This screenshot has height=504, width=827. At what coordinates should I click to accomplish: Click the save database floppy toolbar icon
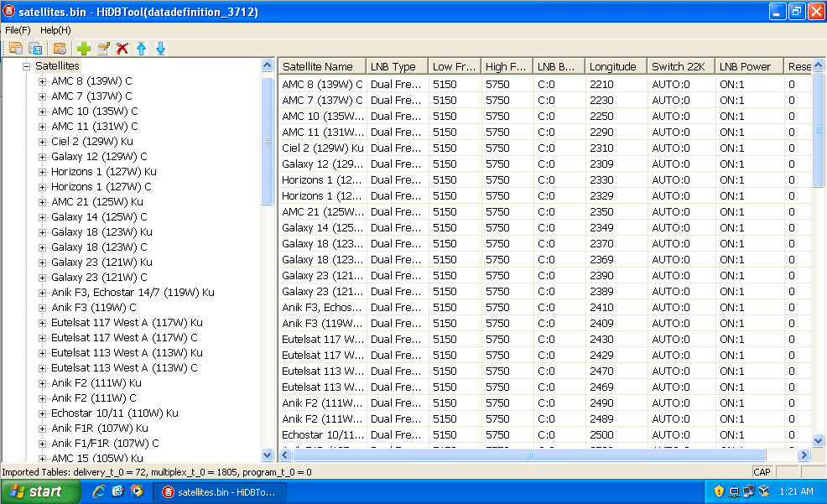click(35, 49)
